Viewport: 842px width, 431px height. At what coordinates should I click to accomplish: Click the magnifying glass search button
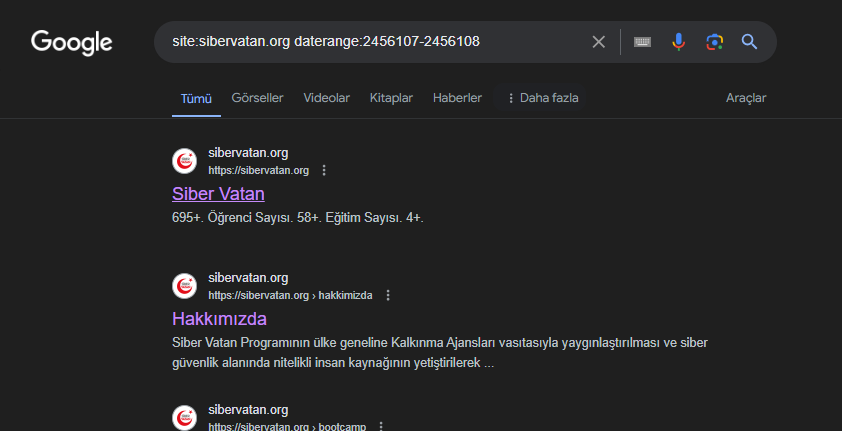click(749, 42)
